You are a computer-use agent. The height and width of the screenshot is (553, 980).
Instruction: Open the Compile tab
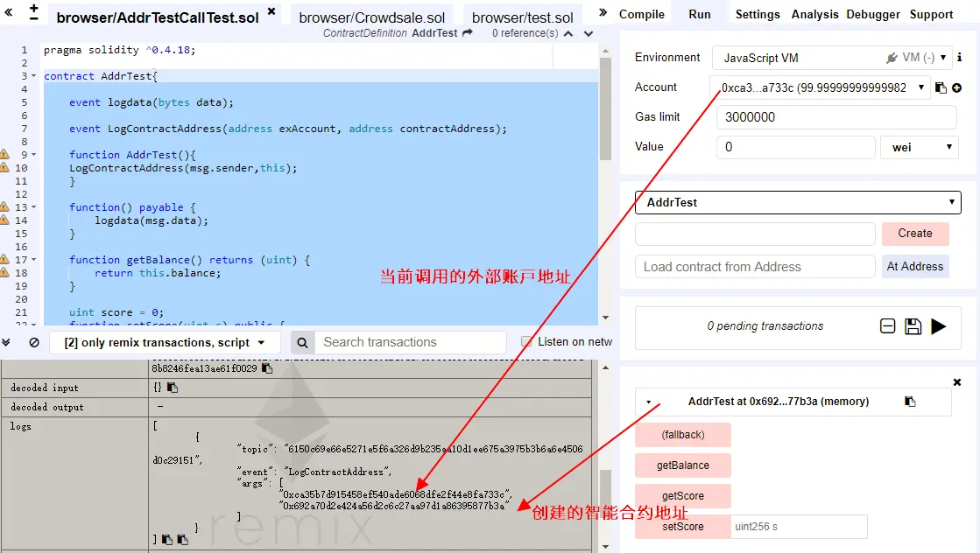pyautogui.click(x=641, y=14)
